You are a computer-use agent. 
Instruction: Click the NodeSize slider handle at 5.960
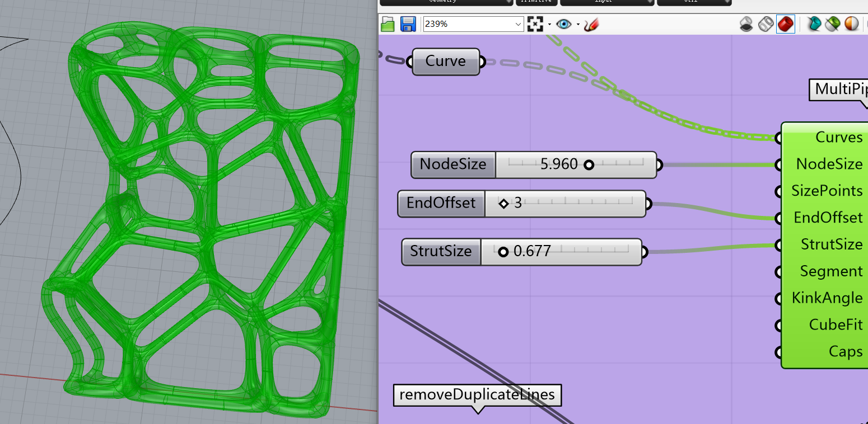point(589,164)
